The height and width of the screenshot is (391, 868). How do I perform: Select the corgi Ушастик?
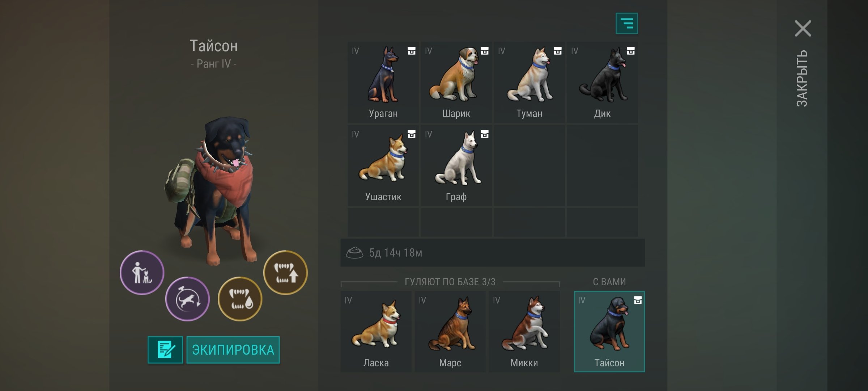383,166
